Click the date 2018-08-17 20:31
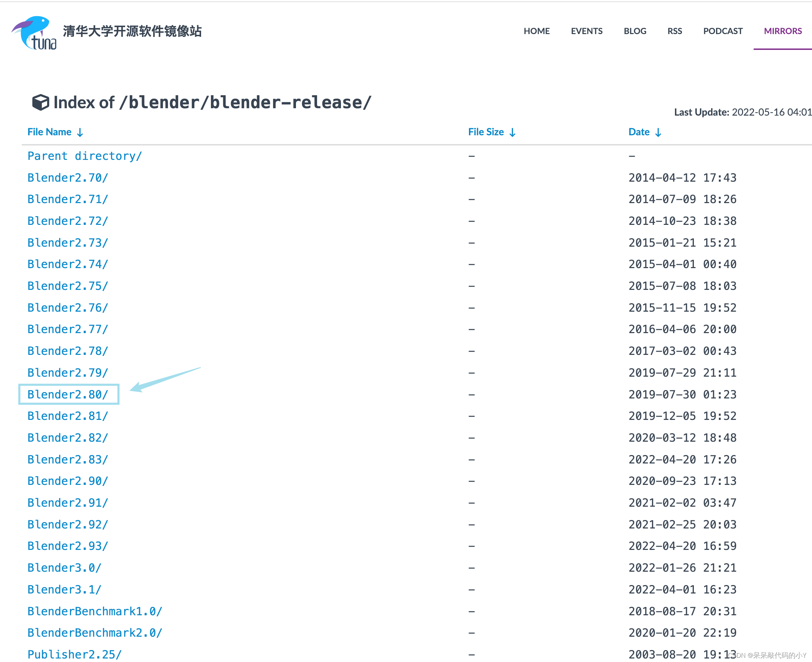812x662 pixels. [x=682, y=611]
